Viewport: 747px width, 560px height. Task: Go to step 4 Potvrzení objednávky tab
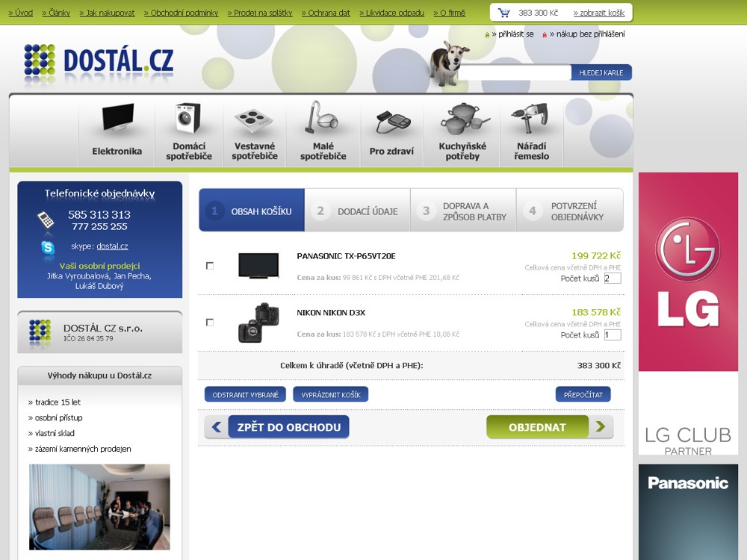(570, 210)
